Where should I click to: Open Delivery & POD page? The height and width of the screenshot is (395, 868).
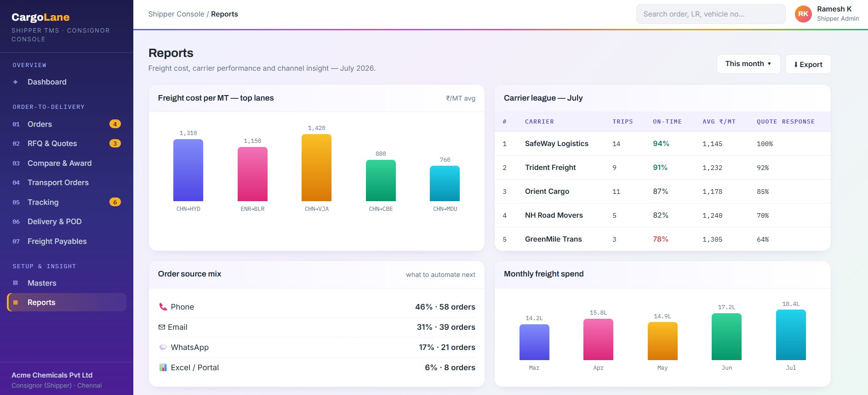(67, 221)
